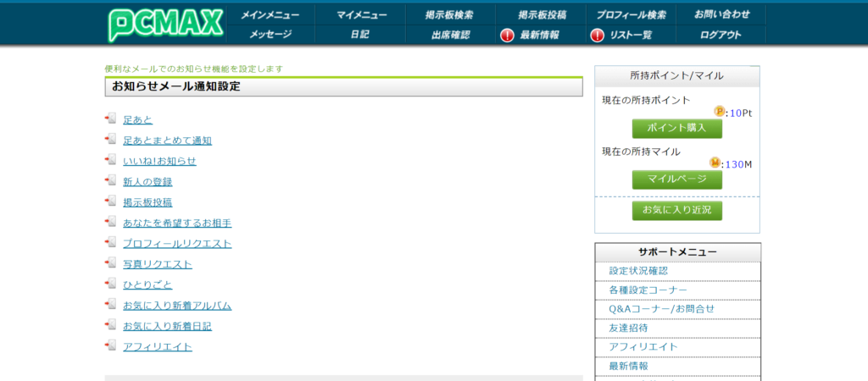Open 日記 in the navigation bar

(x=359, y=35)
